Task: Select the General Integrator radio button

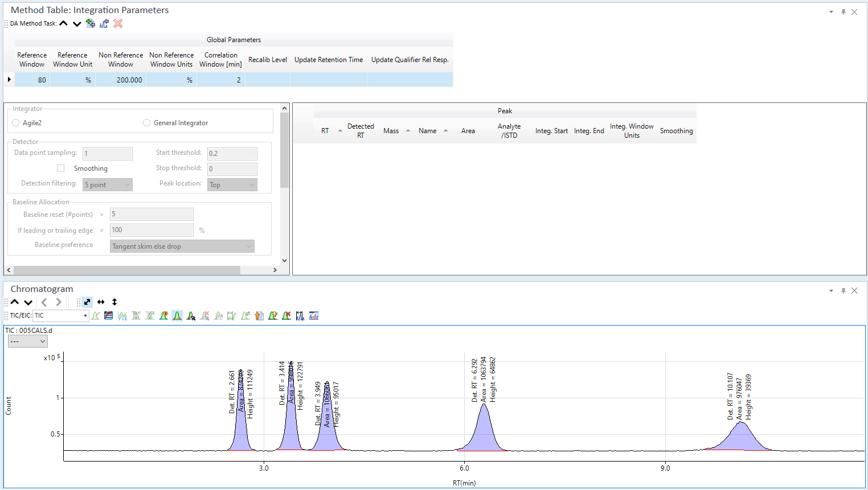Action: click(x=146, y=123)
